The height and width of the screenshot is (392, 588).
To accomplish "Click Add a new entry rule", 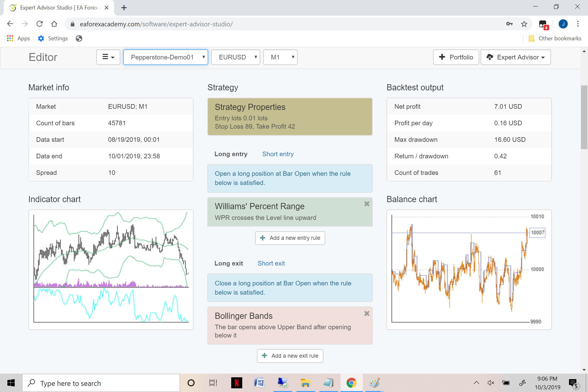I will 290,238.
